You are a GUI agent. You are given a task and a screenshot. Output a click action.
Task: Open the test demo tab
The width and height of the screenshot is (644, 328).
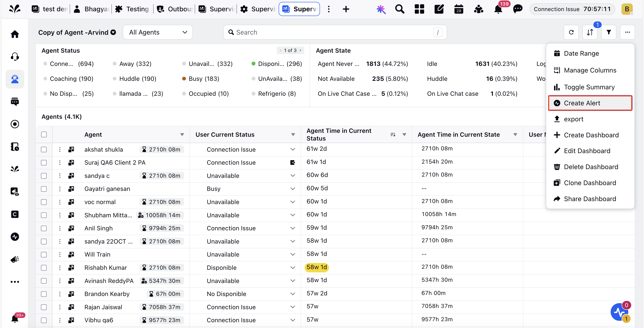49,9
